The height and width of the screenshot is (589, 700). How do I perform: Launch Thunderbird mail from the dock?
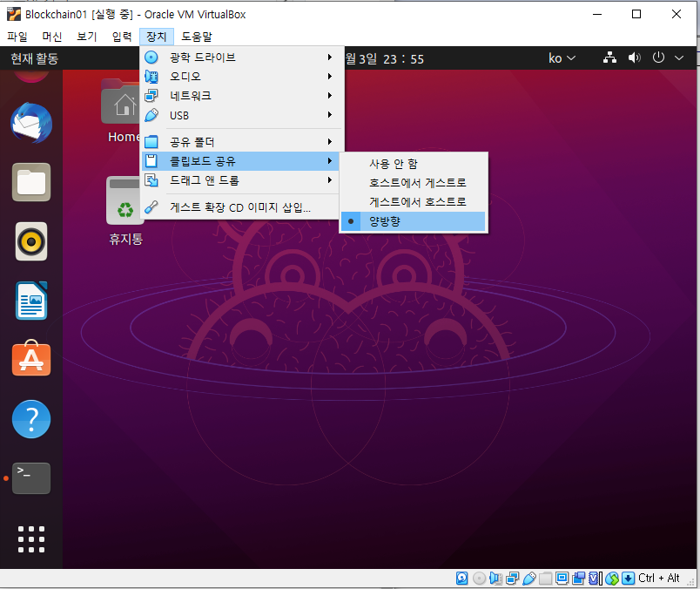point(31,123)
